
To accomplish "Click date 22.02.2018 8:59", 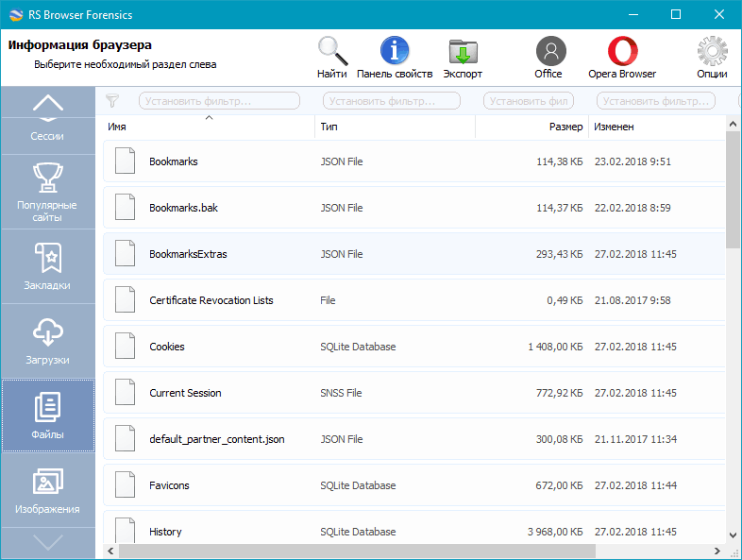I will 632,208.
